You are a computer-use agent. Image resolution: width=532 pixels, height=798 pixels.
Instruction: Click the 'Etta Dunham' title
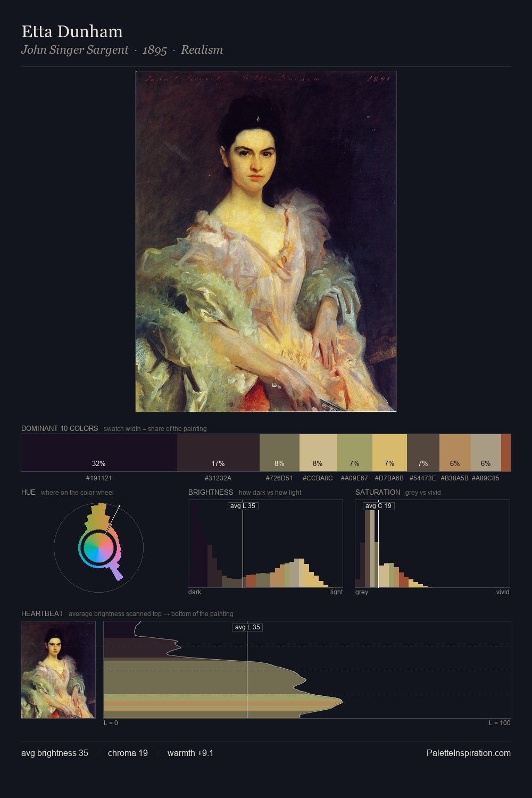[72, 31]
